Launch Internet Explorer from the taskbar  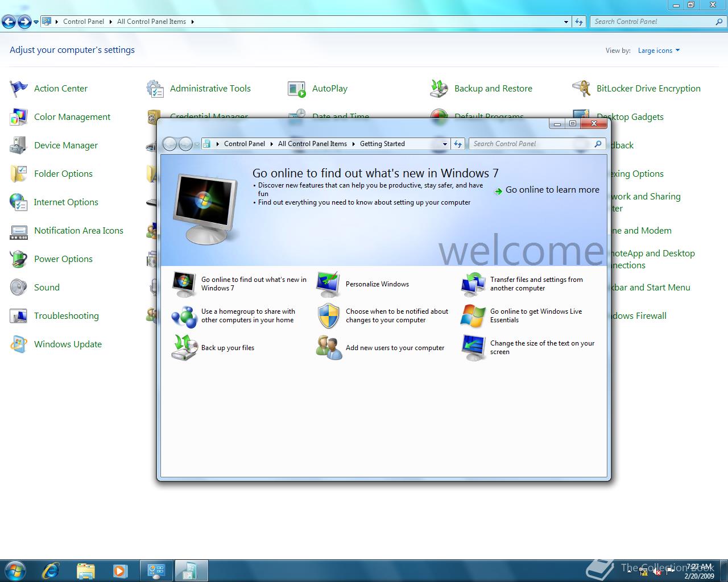[x=50, y=570]
